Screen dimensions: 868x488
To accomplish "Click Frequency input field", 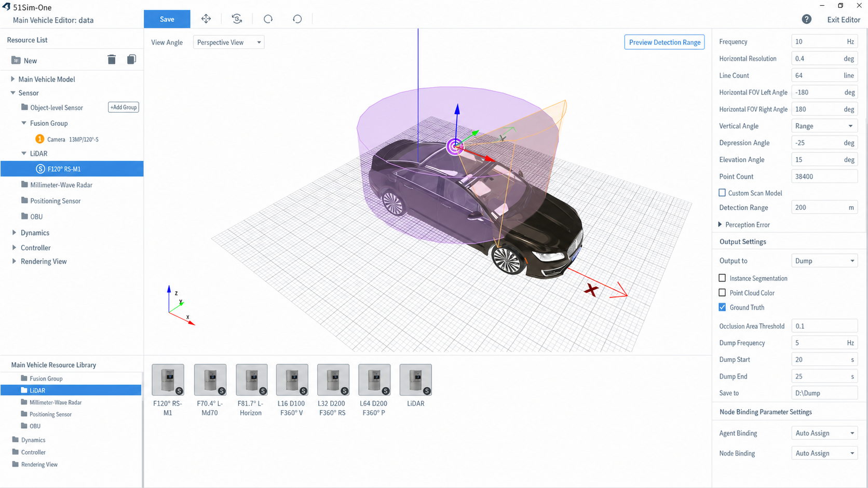I will 824,42.
